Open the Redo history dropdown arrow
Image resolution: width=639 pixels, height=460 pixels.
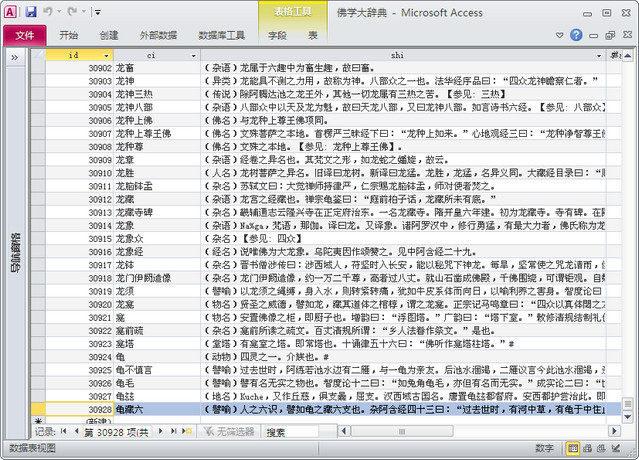84,12
